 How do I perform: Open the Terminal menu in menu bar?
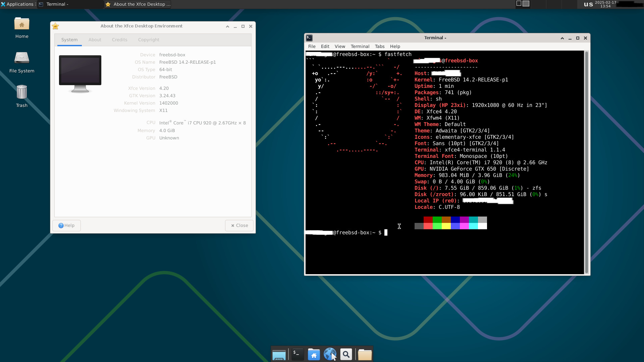pyautogui.click(x=360, y=46)
